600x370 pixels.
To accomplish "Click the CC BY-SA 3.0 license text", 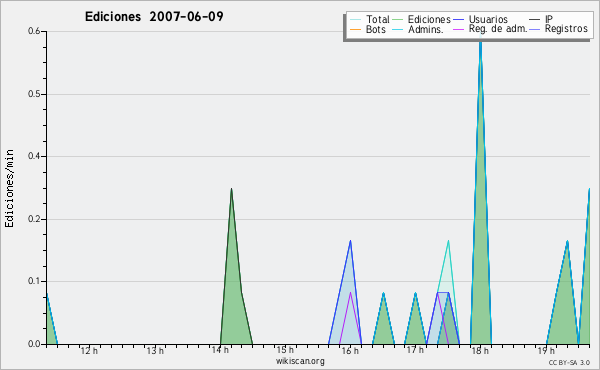I will 569,362.
